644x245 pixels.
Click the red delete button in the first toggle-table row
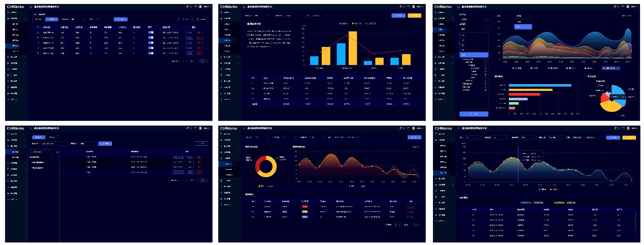point(199,32)
